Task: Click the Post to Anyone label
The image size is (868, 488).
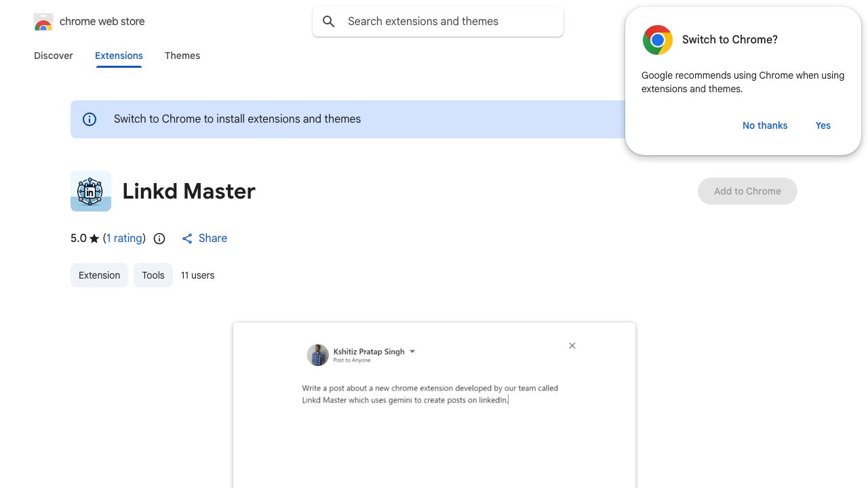Action: point(352,361)
